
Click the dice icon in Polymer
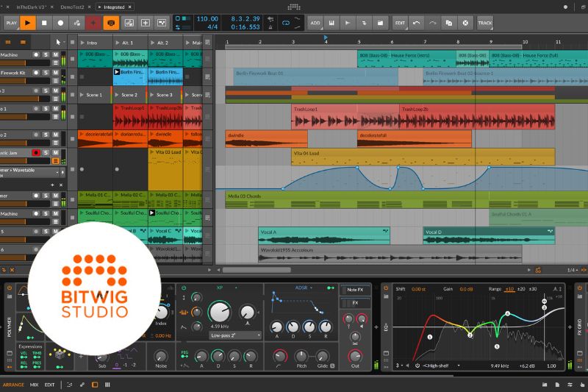60,354
